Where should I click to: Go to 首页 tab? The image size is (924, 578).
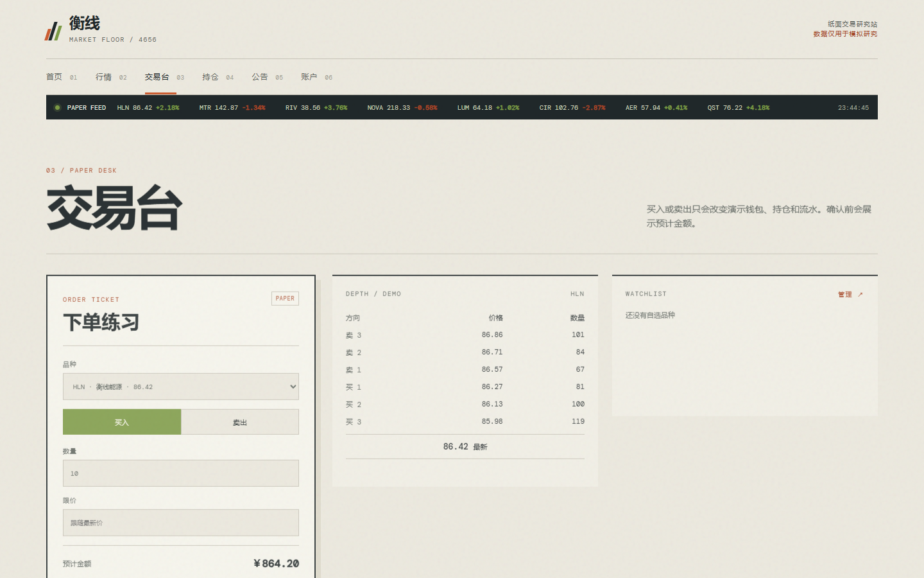click(x=62, y=77)
